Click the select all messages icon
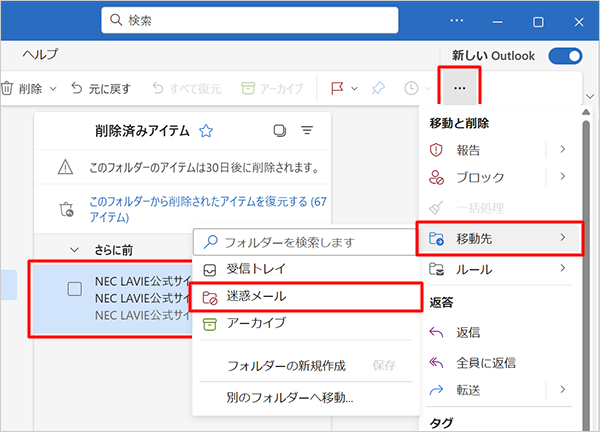Screen dimensions: 600x432 click(x=280, y=130)
